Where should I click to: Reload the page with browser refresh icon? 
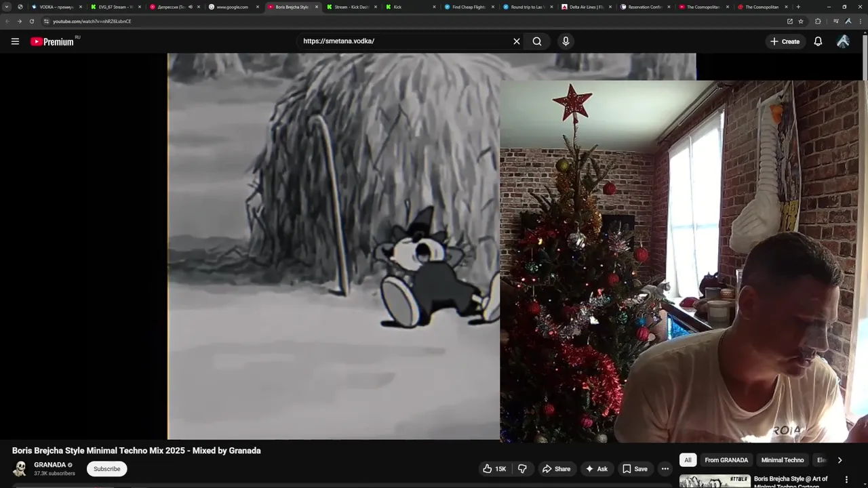click(x=31, y=21)
